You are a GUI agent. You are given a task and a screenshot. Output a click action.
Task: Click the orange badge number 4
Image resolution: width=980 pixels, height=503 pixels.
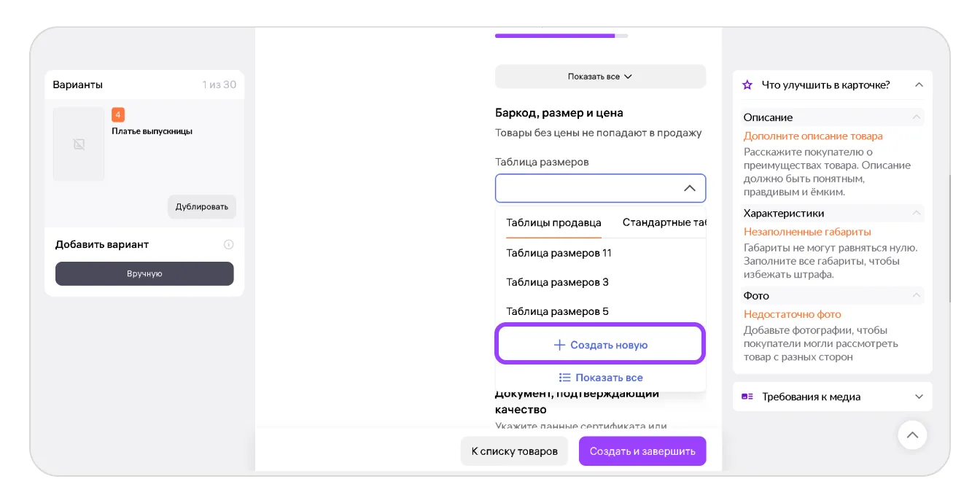pos(118,114)
